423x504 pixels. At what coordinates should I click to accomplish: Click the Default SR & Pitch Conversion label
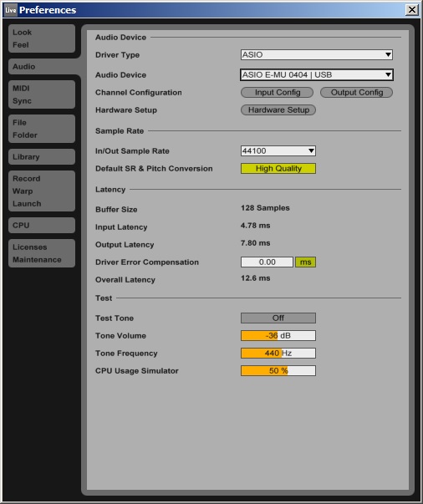[x=154, y=169]
